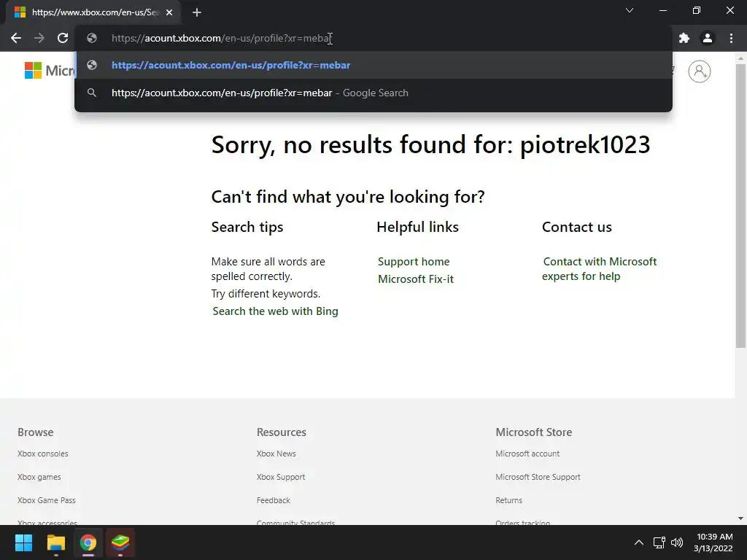Click the 'Try different keywords.' text
Viewport: 747px width, 560px height.
(x=266, y=294)
